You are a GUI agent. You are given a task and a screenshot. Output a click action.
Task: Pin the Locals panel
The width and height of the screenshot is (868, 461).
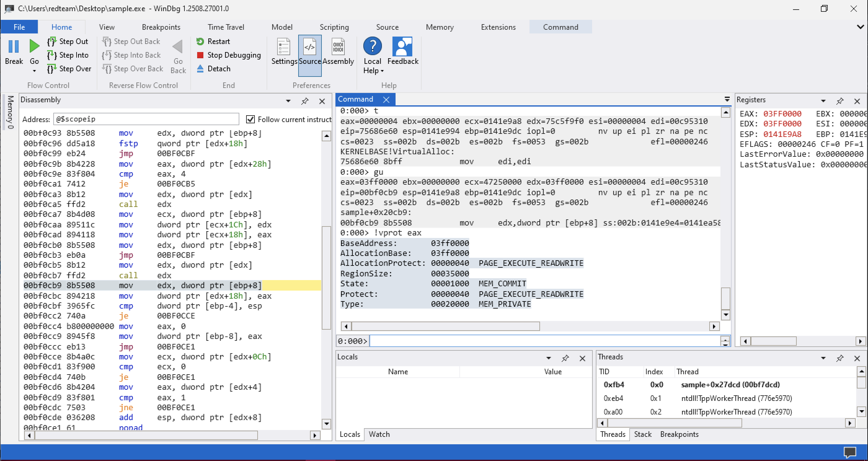[x=565, y=358]
